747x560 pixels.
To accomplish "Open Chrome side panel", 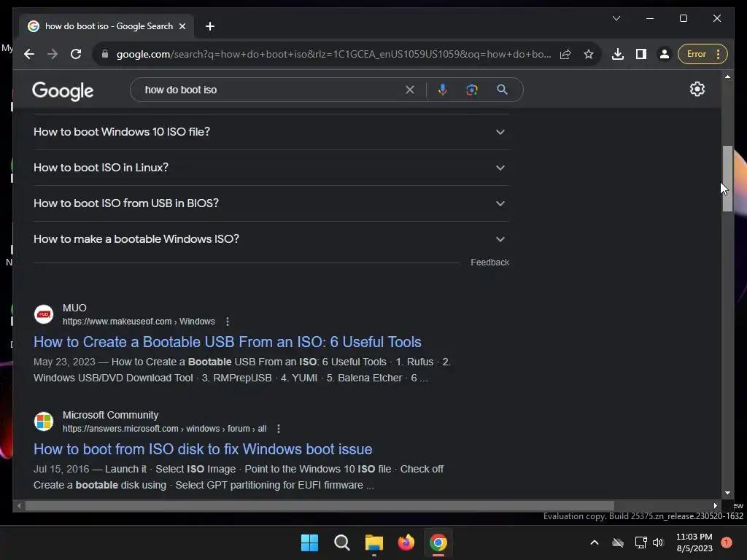I will (641, 54).
